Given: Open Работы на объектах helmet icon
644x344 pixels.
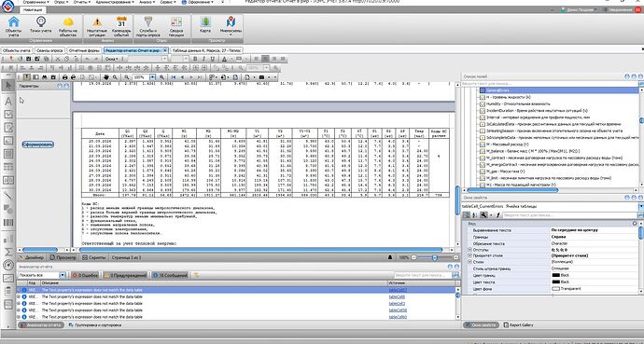Looking at the screenshot, I should point(68,27).
